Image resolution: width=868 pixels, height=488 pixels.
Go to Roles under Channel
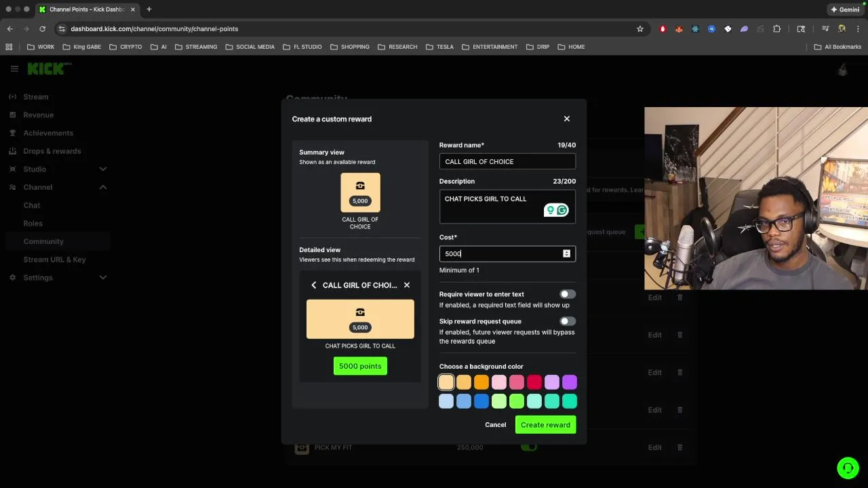click(33, 223)
